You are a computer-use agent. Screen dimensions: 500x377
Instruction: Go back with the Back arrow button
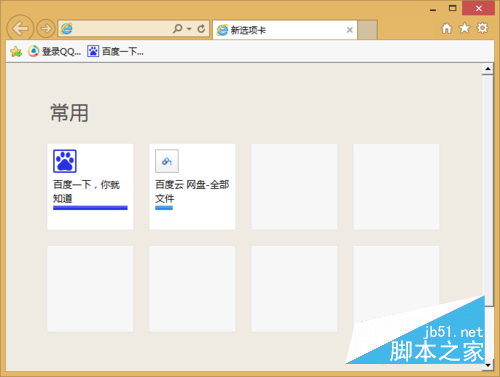point(20,28)
